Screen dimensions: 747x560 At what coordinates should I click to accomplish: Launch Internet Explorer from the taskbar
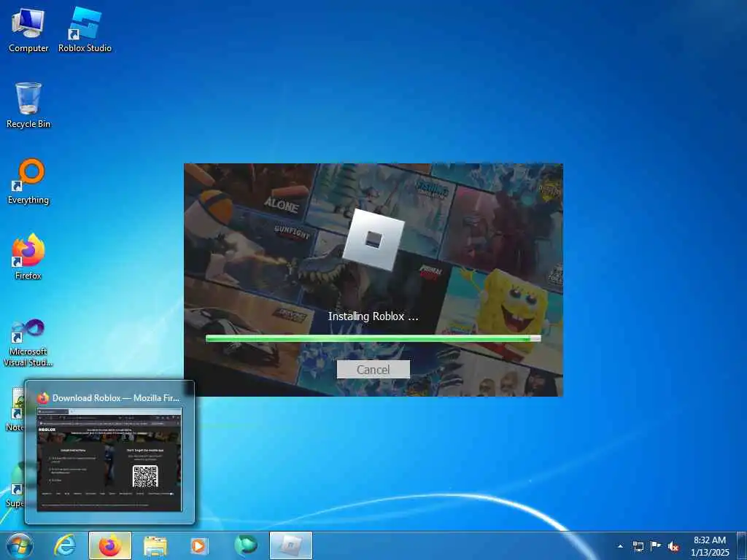pos(64,545)
